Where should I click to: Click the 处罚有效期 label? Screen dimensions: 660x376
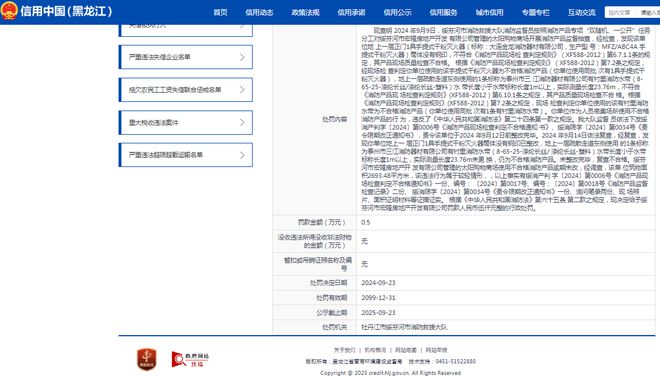tap(332, 298)
